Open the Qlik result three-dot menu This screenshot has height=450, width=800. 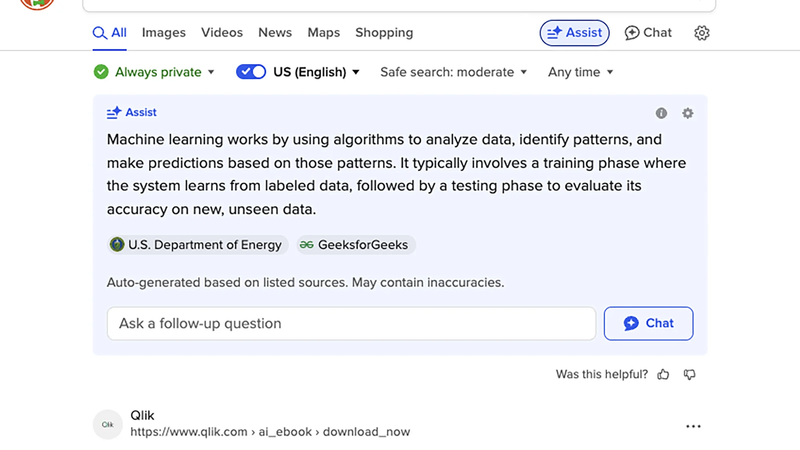(694, 426)
